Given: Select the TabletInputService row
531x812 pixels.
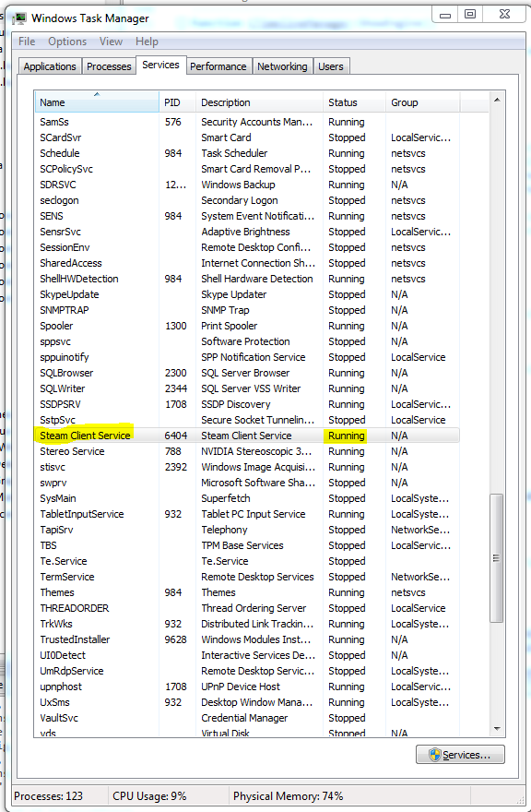Looking at the screenshot, I should [x=247, y=514].
